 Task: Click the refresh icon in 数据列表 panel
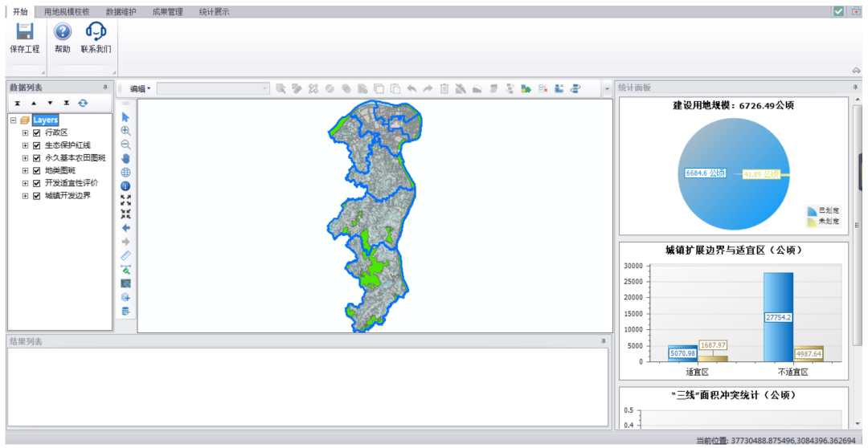coord(83,103)
